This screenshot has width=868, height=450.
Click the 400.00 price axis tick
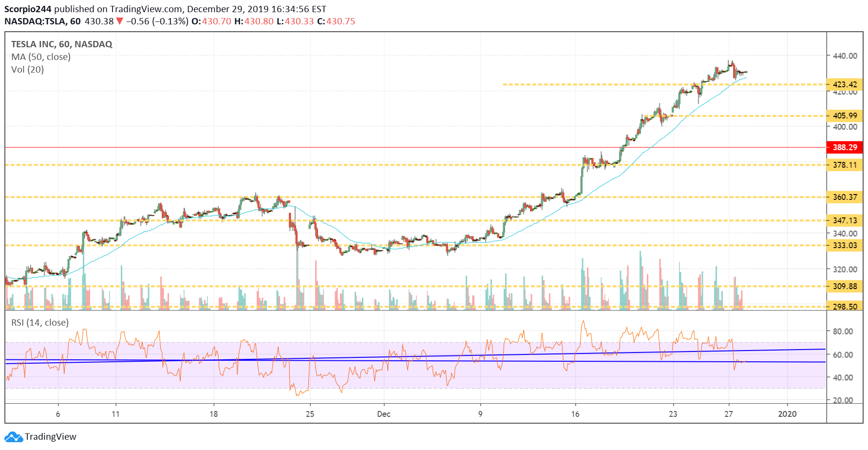coord(845,127)
